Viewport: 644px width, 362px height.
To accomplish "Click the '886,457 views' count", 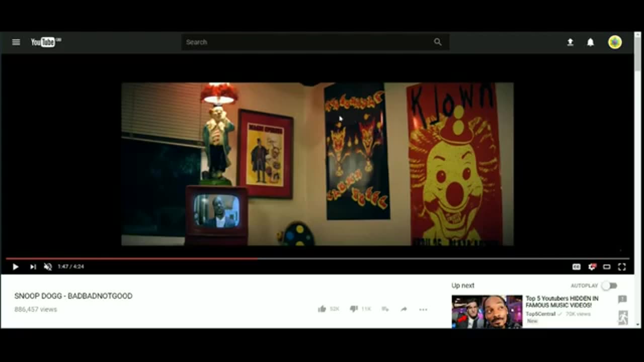I will 36,309.
